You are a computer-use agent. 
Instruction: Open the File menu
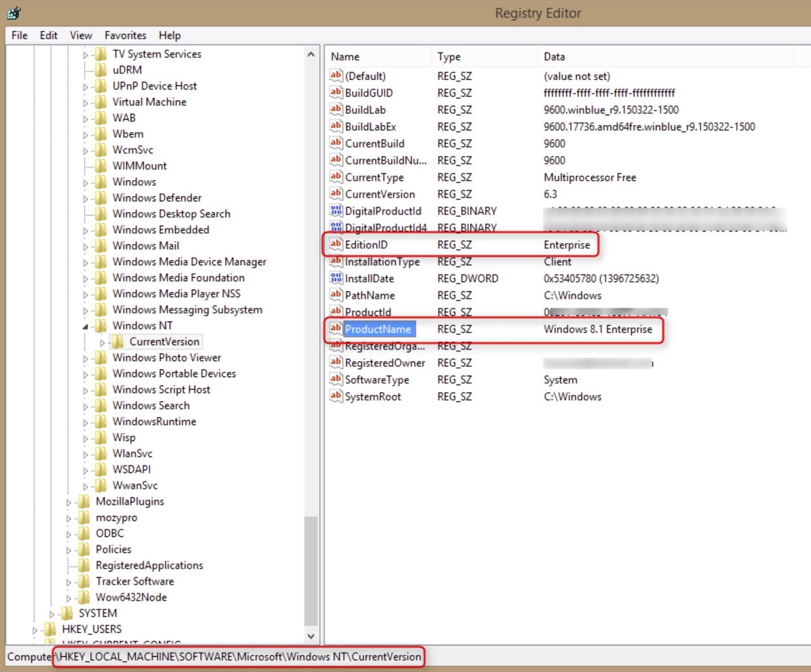coord(19,35)
